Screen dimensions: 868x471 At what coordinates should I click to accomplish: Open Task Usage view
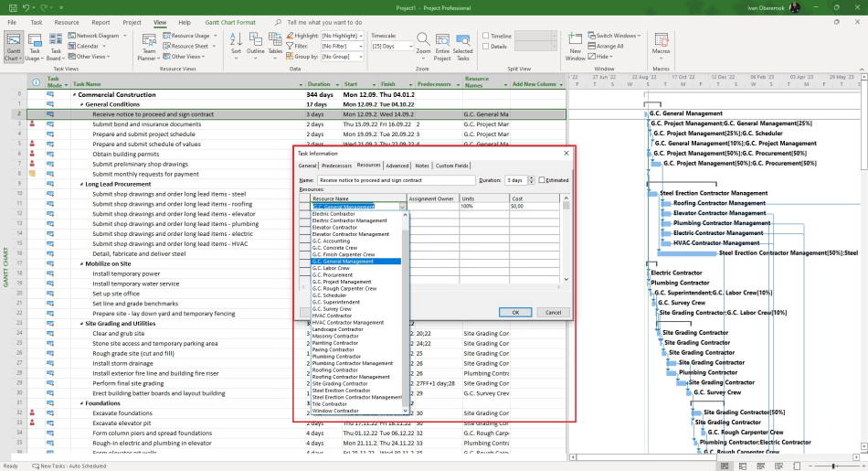34,47
